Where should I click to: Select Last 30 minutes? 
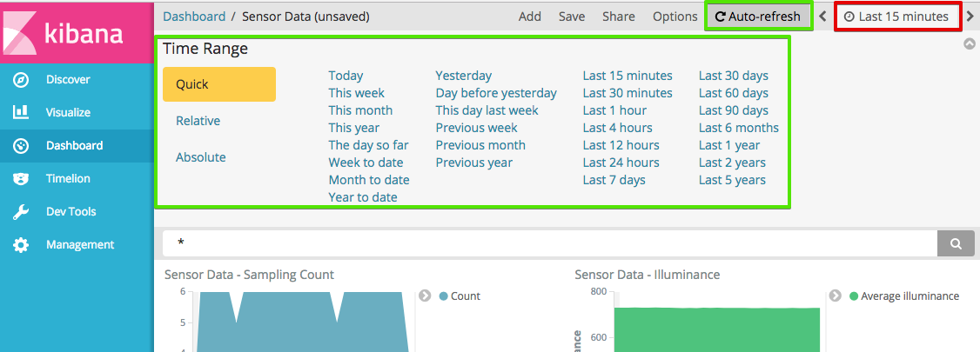pyautogui.click(x=628, y=93)
